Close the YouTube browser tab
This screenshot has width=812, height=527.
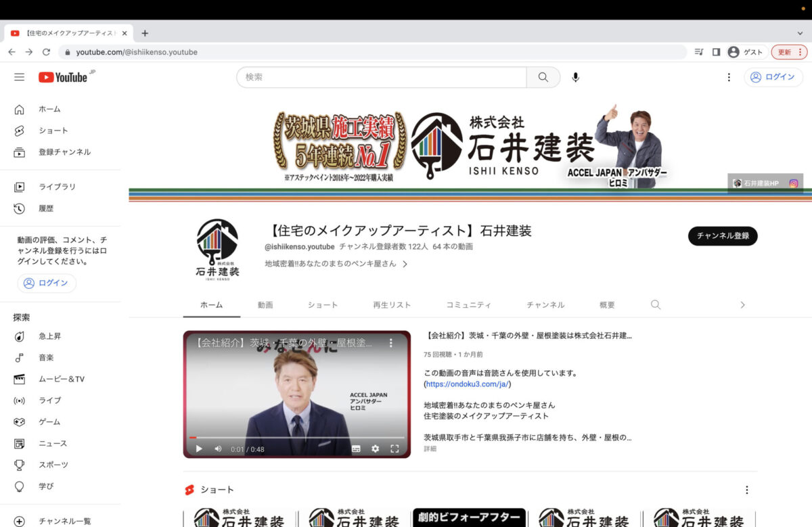tap(125, 33)
